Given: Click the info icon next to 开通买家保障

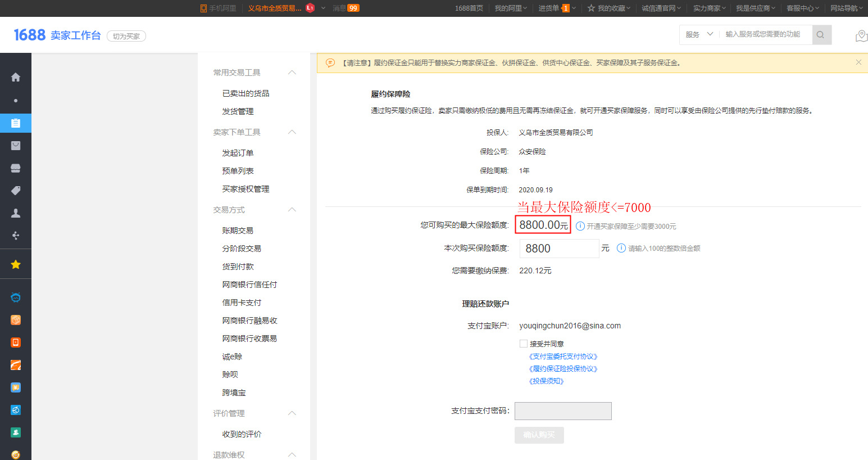Looking at the screenshot, I should tap(580, 226).
